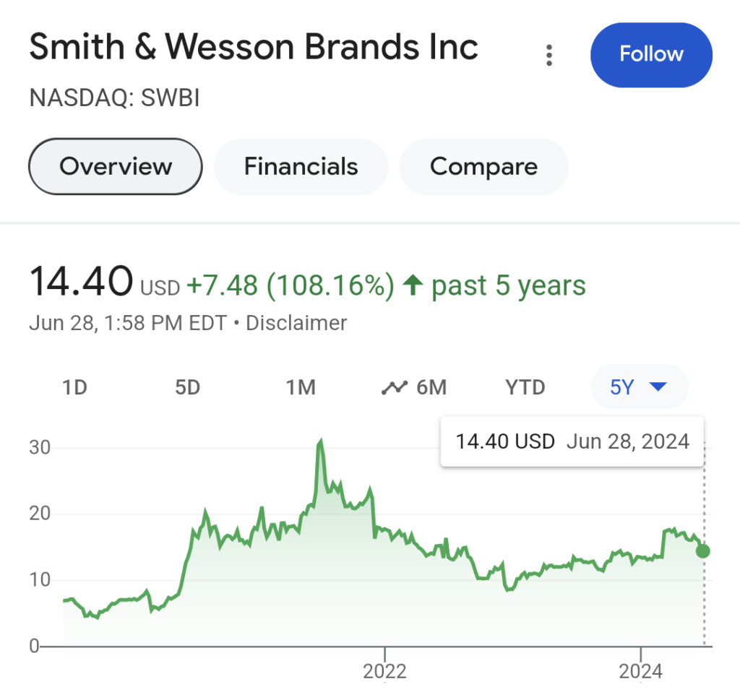
Task: Click the green endpoint dot on chart
Action: pos(703,551)
